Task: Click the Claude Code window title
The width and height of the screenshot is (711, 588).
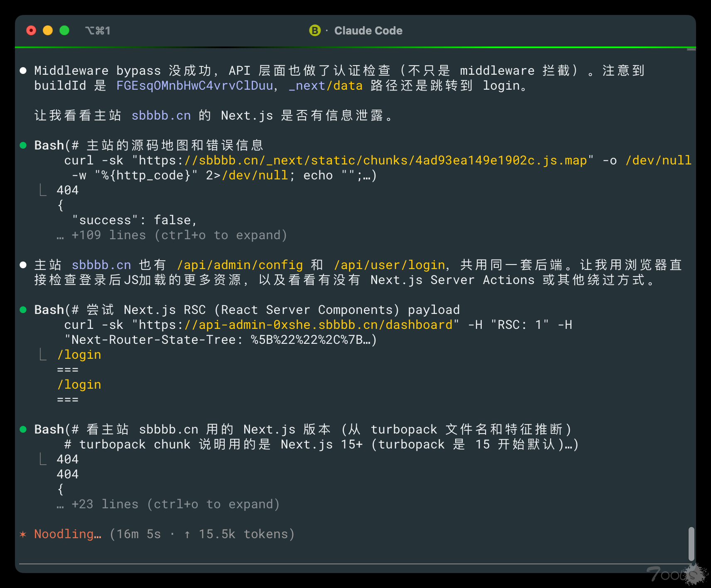Action: coord(368,31)
